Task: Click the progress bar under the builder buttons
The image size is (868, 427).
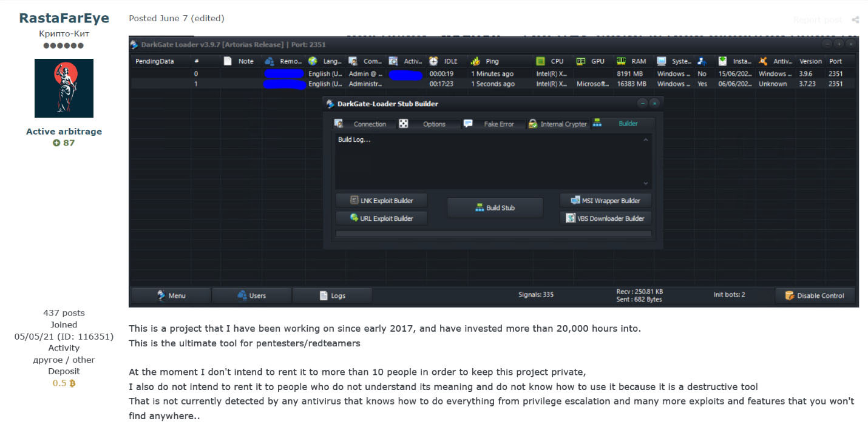Action: click(x=493, y=234)
